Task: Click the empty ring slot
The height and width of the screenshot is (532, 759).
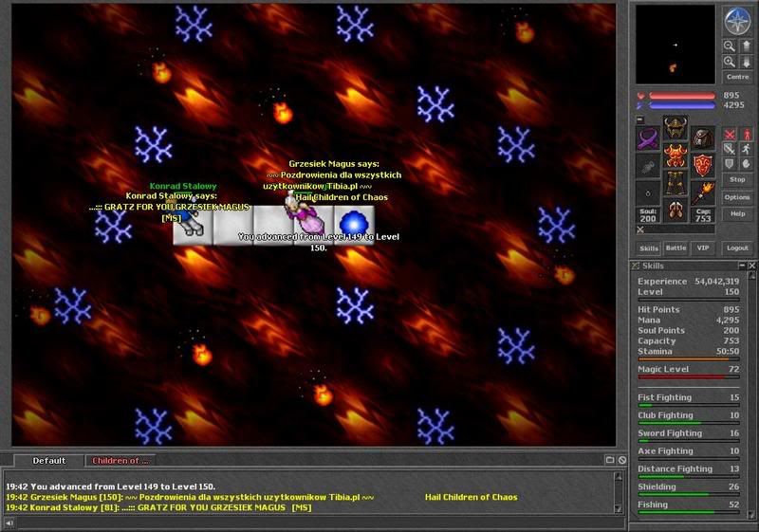Action: [x=648, y=193]
